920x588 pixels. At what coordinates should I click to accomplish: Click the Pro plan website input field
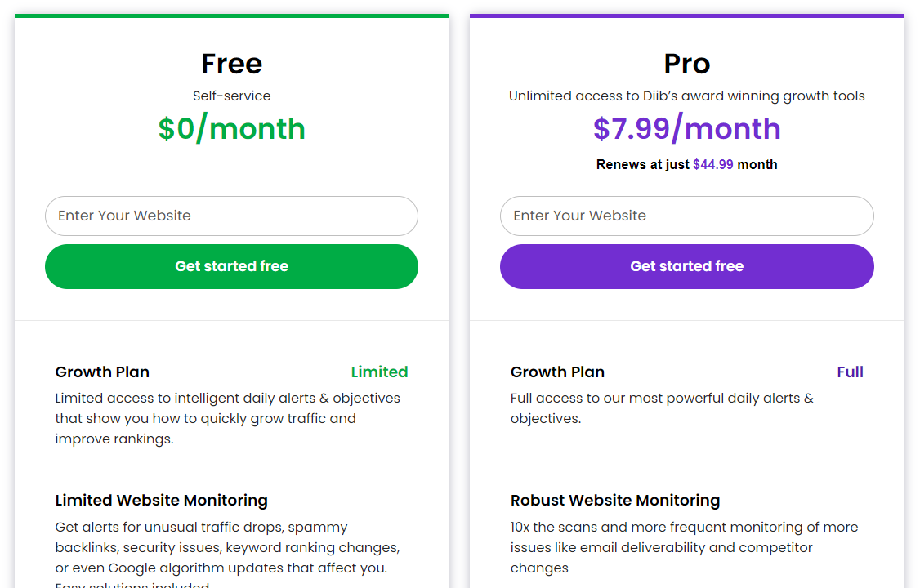tap(686, 216)
